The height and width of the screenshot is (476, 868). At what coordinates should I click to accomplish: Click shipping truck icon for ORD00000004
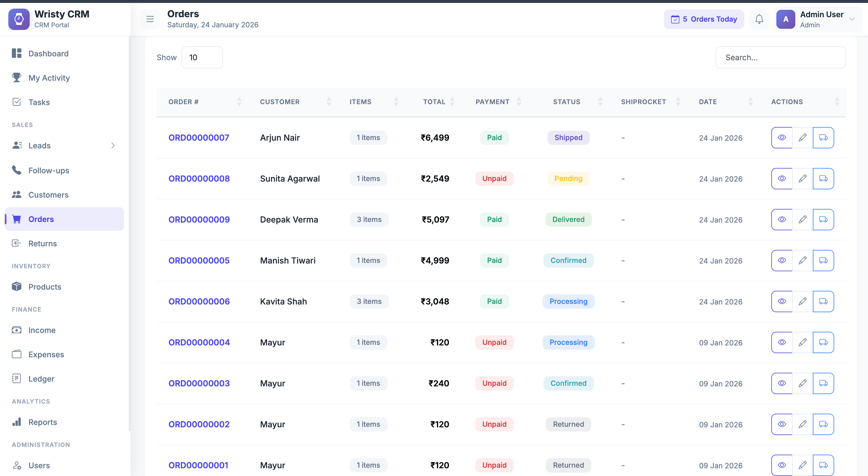click(x=823, y=342)
